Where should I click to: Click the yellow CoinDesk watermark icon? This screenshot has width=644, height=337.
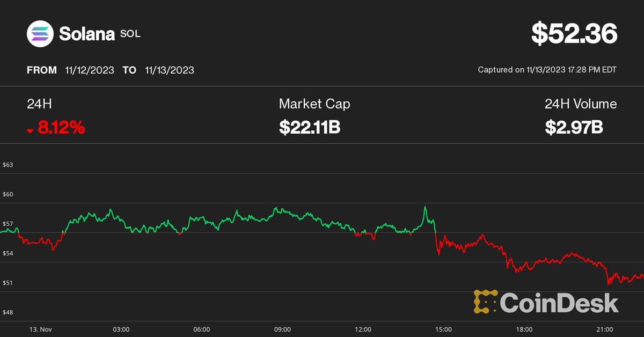[x=485, y=302]
